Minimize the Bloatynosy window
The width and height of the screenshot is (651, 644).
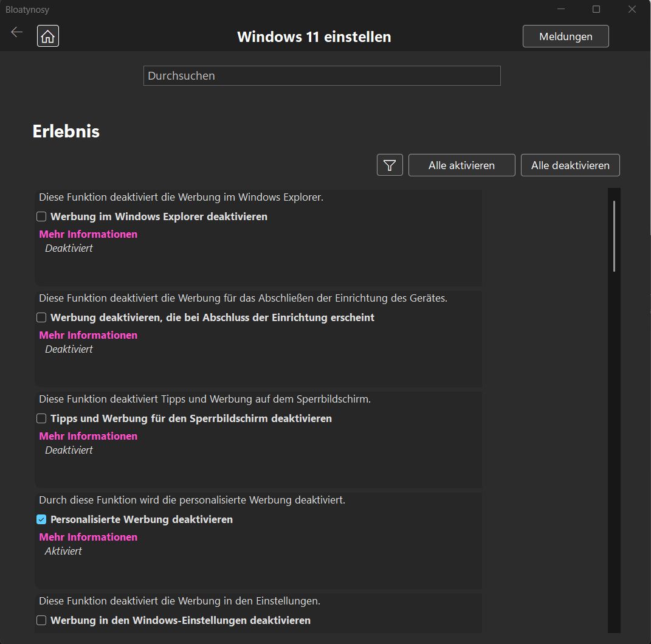pyautogui.click(x=561, y=9)
